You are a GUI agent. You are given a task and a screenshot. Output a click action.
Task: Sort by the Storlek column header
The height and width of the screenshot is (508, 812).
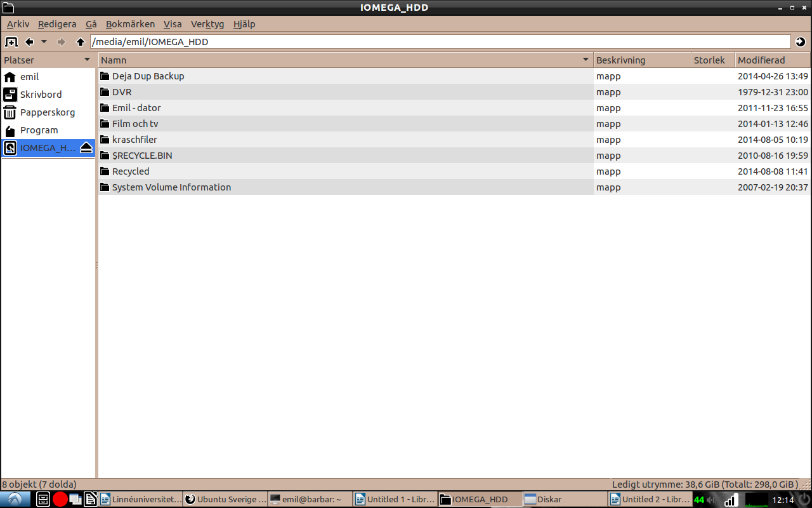click(x=713, y=60)
